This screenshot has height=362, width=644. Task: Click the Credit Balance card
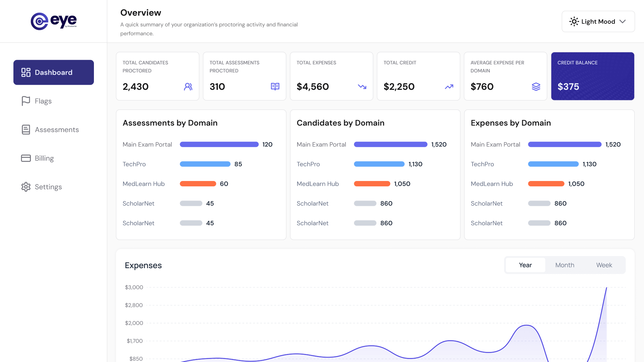[x=592, y=76]
